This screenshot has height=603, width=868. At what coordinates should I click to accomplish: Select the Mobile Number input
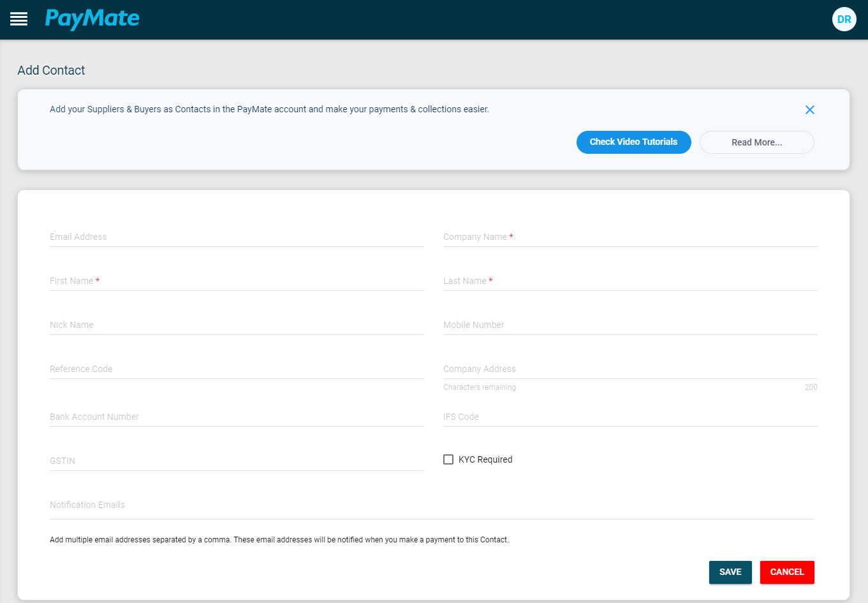point(630,325)
